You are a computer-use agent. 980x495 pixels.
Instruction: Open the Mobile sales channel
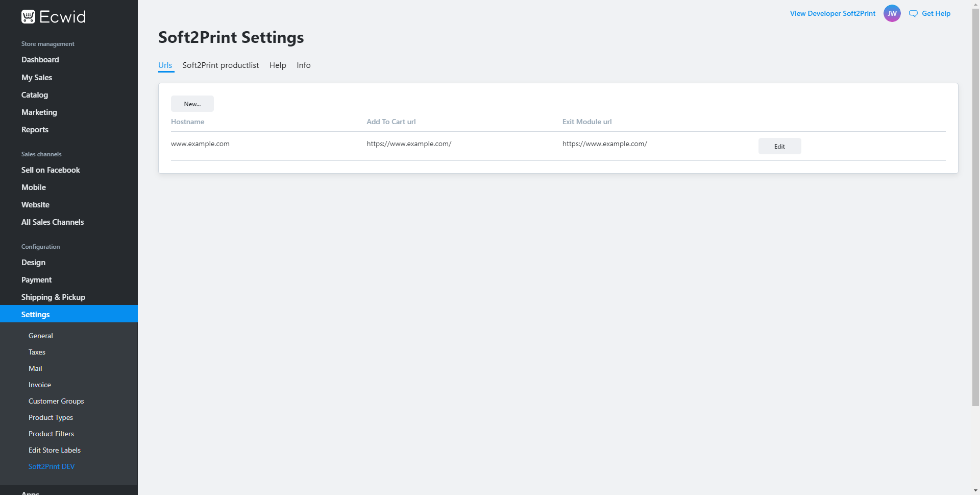click(34, 187)
